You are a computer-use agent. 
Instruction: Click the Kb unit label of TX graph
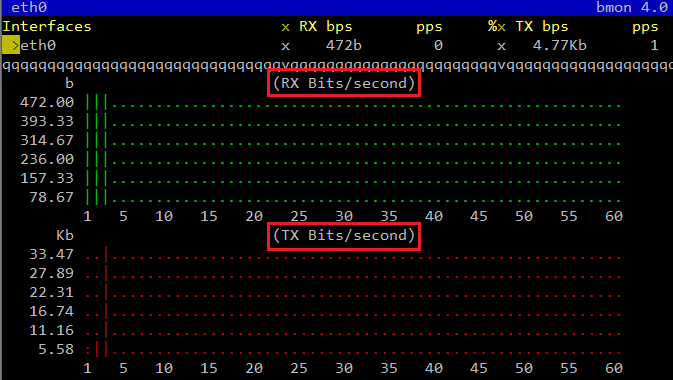pos(65,235)
